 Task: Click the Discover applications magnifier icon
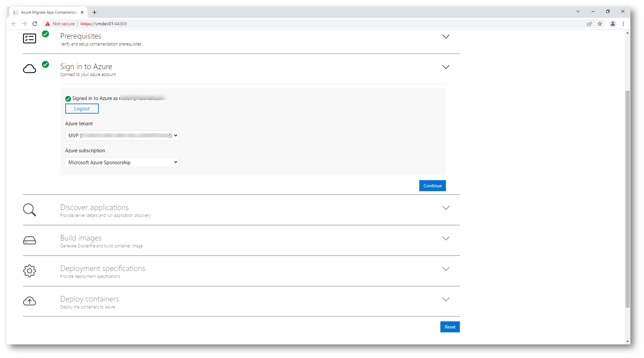[x=29, y=210]
